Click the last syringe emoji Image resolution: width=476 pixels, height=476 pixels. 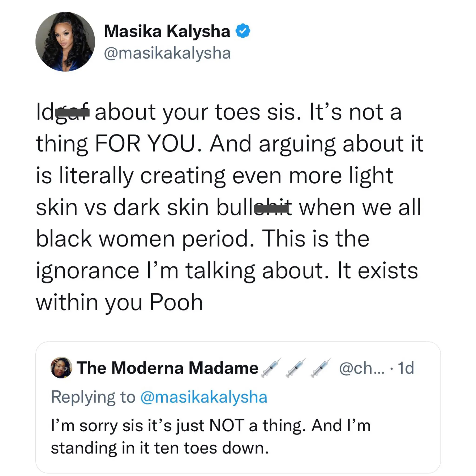(321, 368)
